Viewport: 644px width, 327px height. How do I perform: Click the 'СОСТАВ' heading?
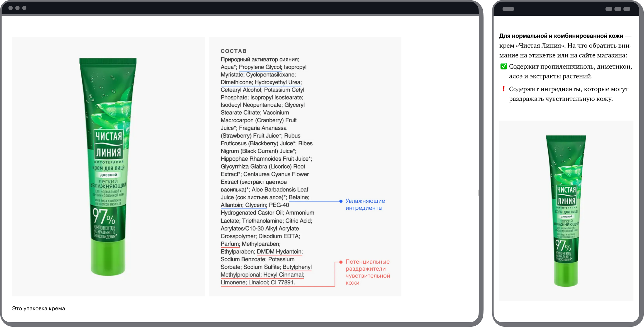tap(234, 51)
